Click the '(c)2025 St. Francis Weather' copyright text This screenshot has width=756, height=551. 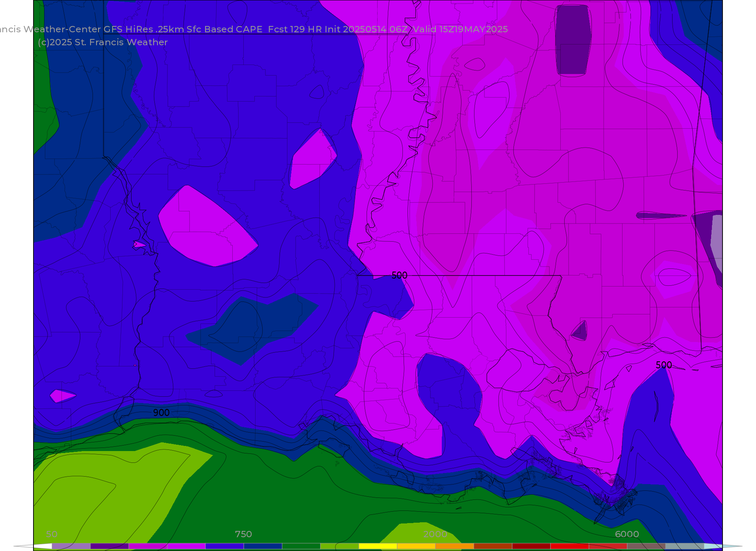coord(103,42)
